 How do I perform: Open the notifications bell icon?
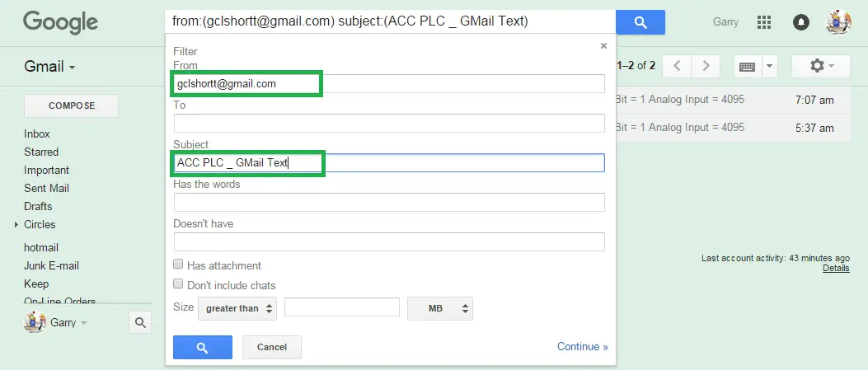coord(801,22)
